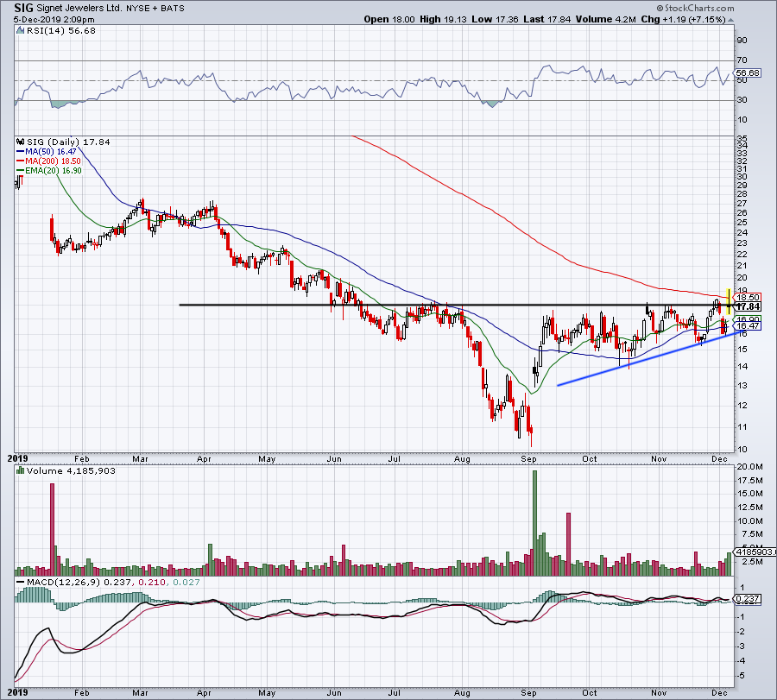Screen dimensions: 777x700
Task: Click the StockCharts.com copyright text
Action: coord(696,8)
